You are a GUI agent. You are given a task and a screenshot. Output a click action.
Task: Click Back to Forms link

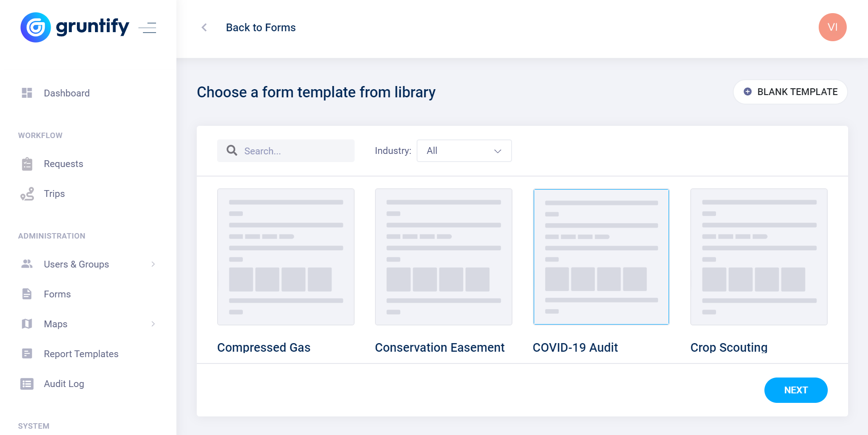point(261,28)
